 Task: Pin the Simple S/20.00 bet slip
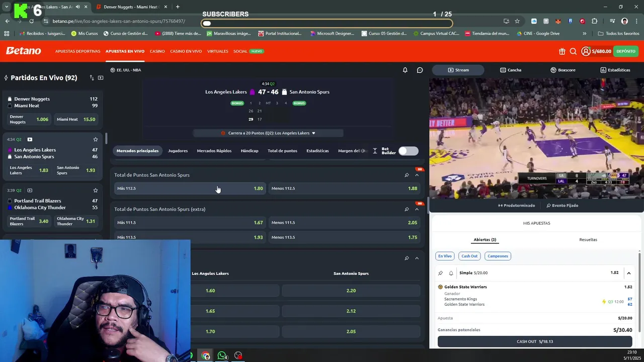tap(440, 273)
